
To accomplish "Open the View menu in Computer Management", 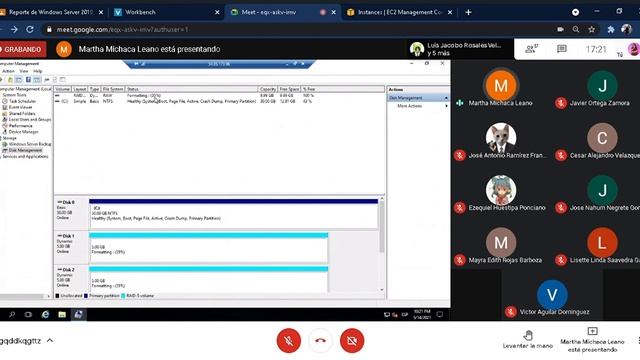I will tap(24, 71).
